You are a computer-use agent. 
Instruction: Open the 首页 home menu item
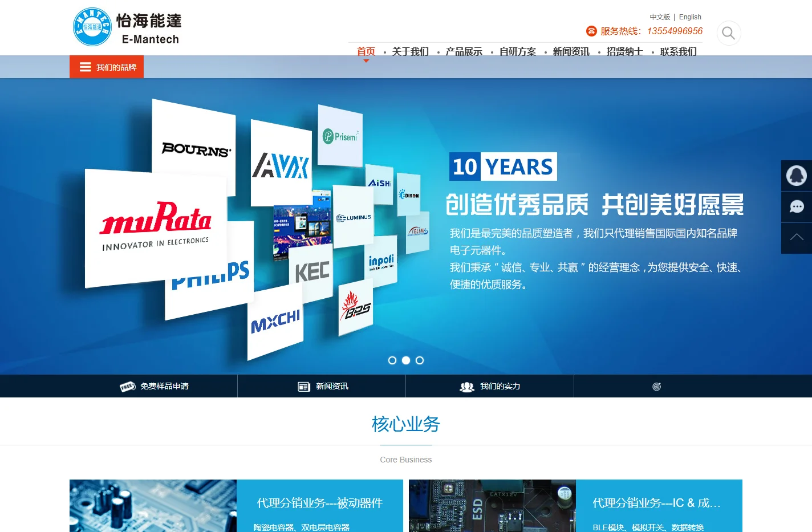click(366, 51)
